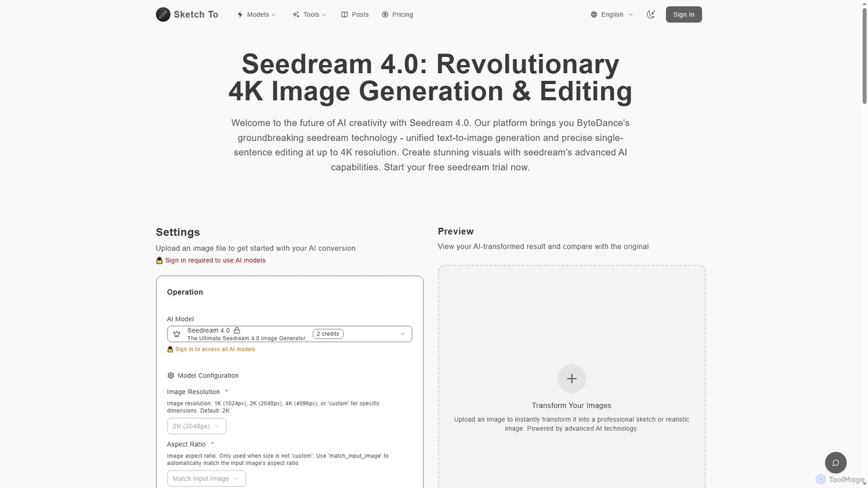Expand the Tools menu chevron

pyautogui.click(x=323, y=15)
